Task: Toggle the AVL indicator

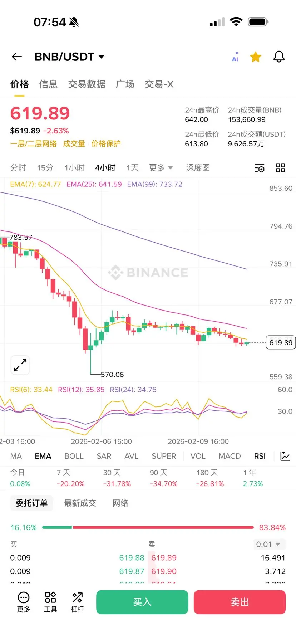Action: pos(131,456)
